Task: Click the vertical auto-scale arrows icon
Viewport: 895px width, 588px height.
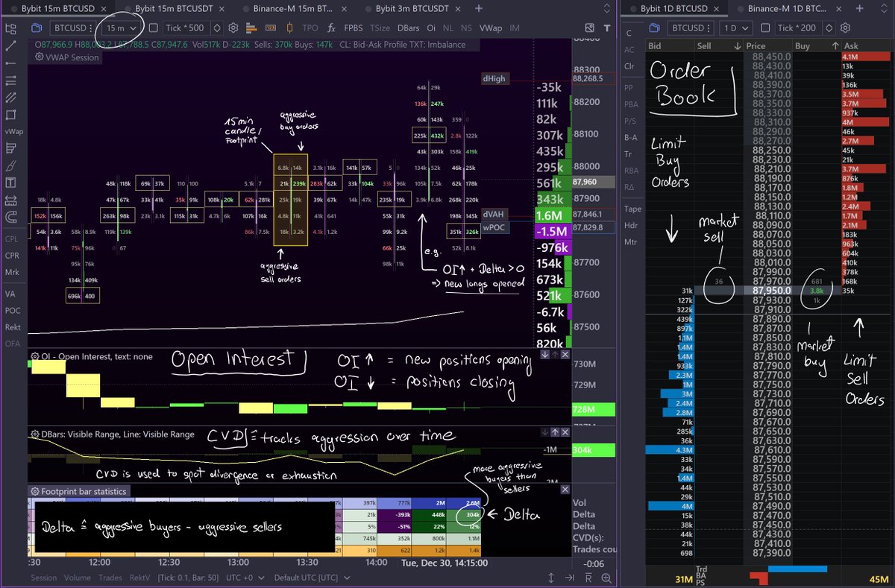Action: pyautogui.click(x=552, y=578)
